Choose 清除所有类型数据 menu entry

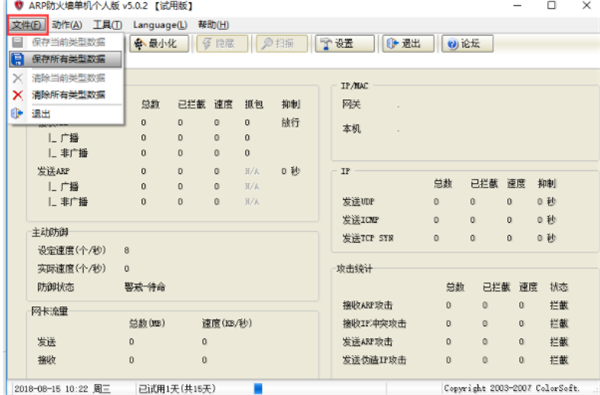pyautogui.click(x=66, y=95)
